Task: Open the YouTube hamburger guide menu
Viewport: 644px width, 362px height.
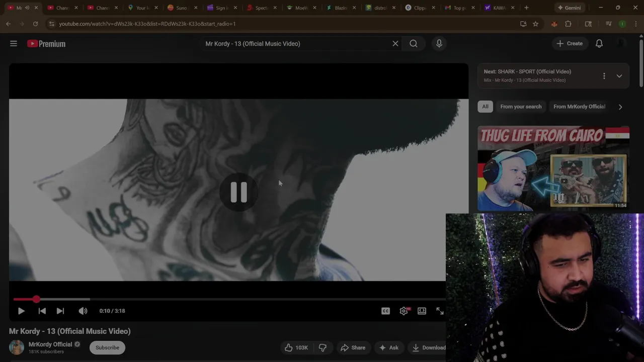Action: (14, 44)
